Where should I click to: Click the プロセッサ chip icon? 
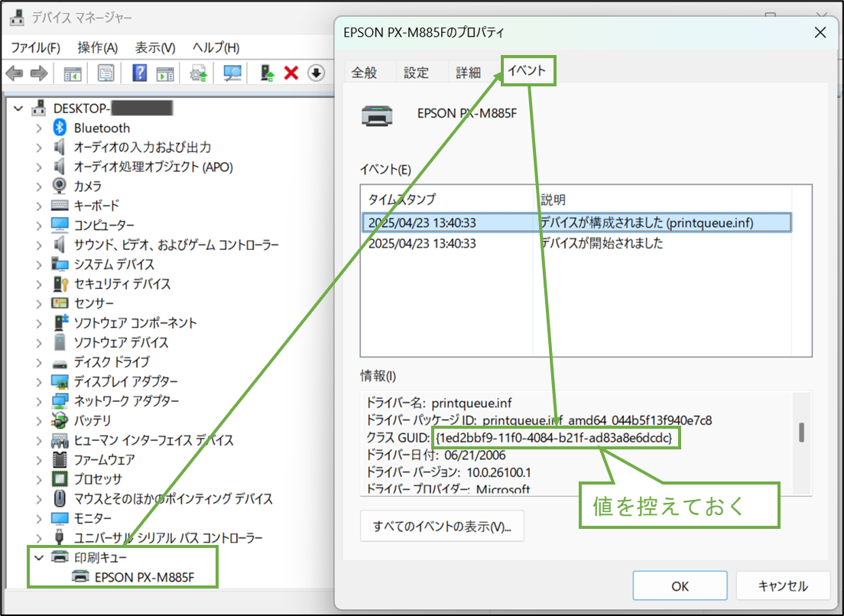[x=60, y=478]
